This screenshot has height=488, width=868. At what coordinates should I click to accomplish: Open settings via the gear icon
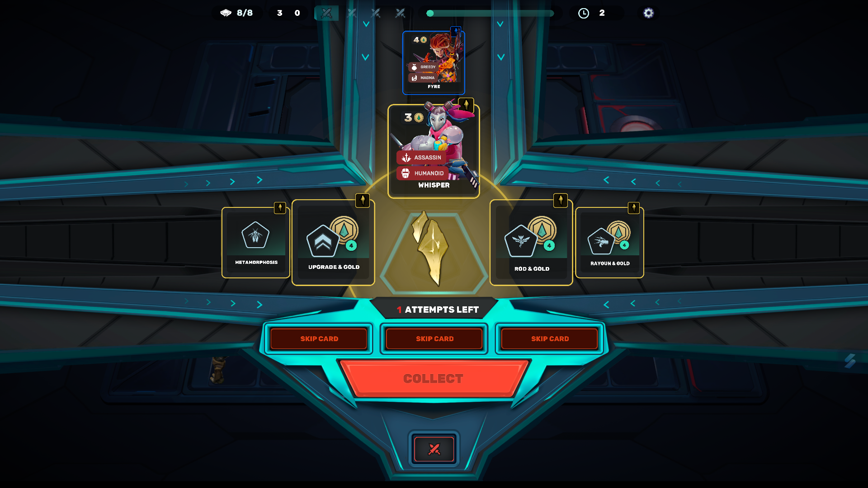click(648, 13)
